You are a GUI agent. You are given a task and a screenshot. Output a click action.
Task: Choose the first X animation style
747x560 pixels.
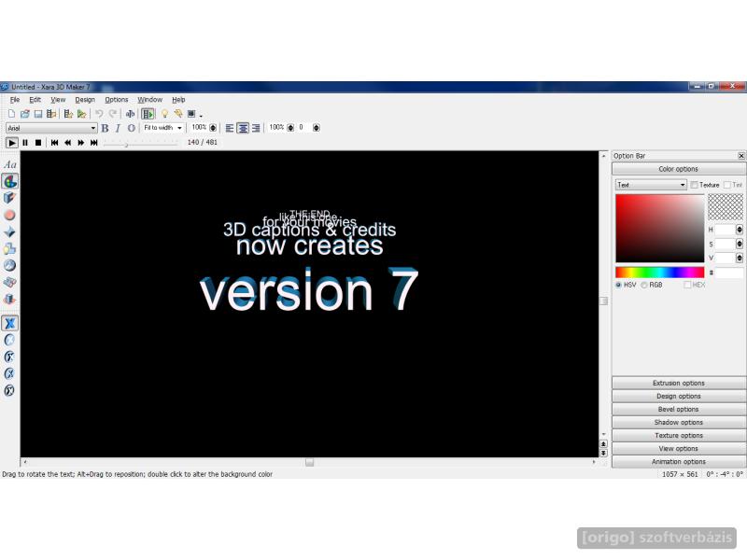click(10, 323)
